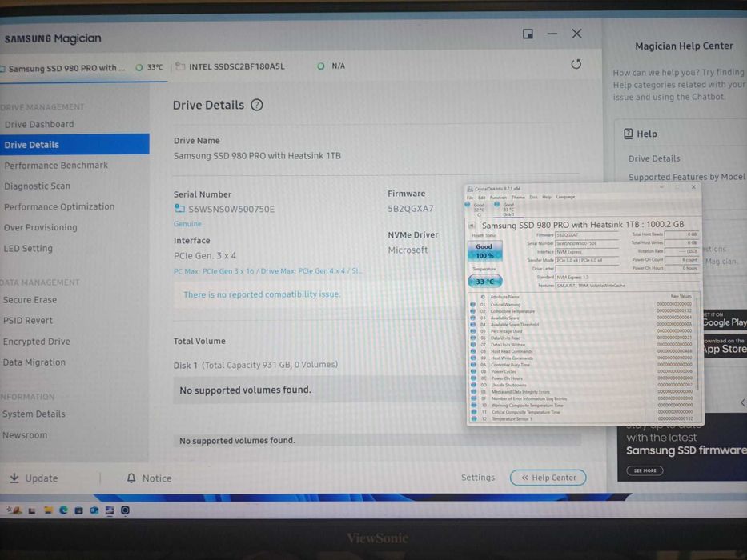Click Samsung Magician taskbar icon

pyautogui.click(x=125, y=510)
